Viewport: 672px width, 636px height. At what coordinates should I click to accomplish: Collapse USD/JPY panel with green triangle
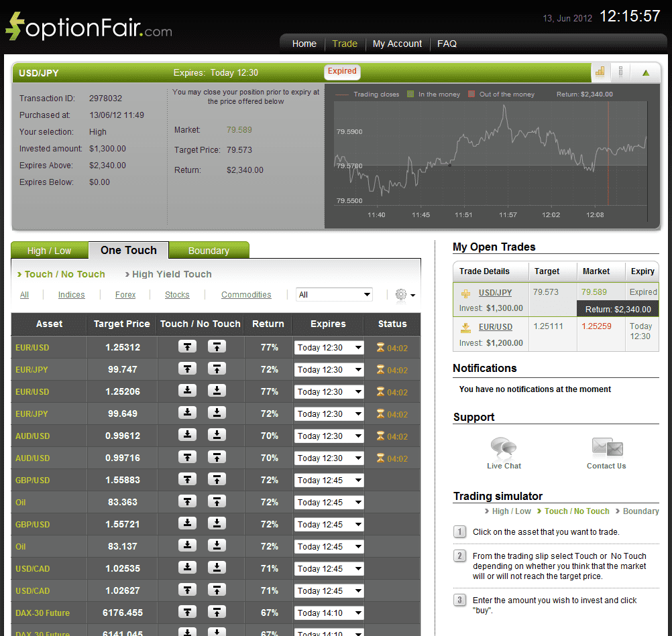coord(646,72)
